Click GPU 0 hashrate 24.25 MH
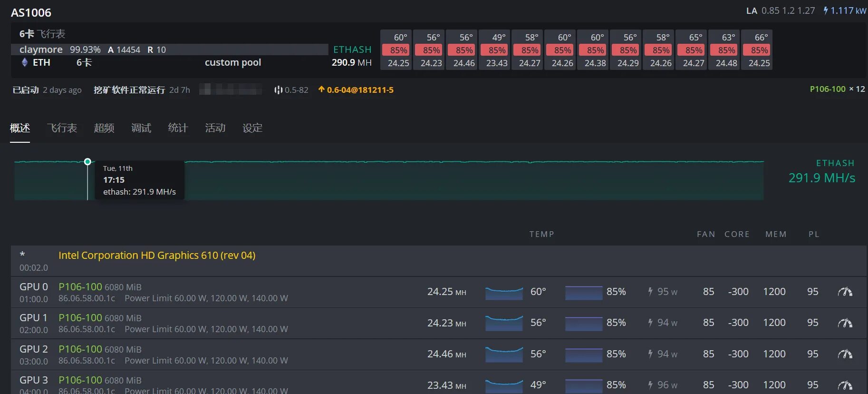868x394 pixels. pyautogui.click(x=446, y=292)
